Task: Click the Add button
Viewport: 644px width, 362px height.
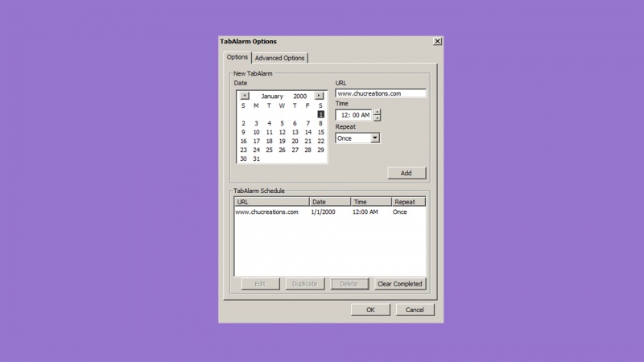Action: pyautogui.click(x=407, y=173)
